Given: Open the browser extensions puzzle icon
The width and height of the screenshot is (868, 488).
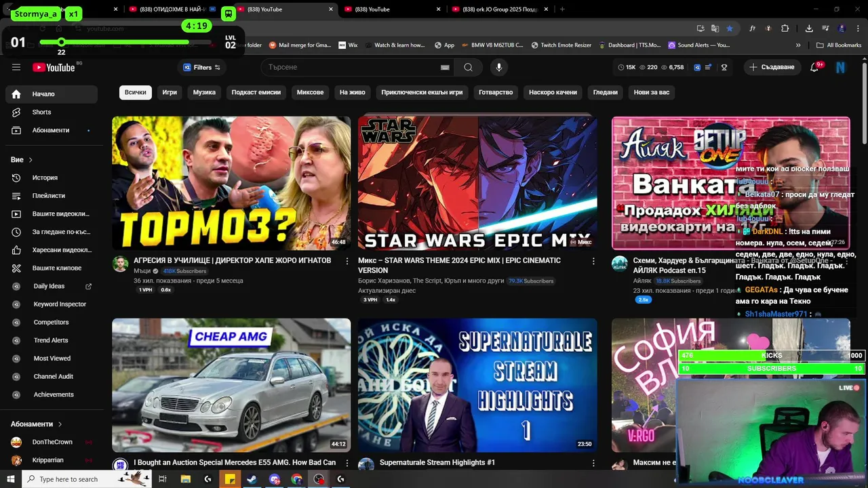Looking at the screenshot, I should (x=785, y=28).
